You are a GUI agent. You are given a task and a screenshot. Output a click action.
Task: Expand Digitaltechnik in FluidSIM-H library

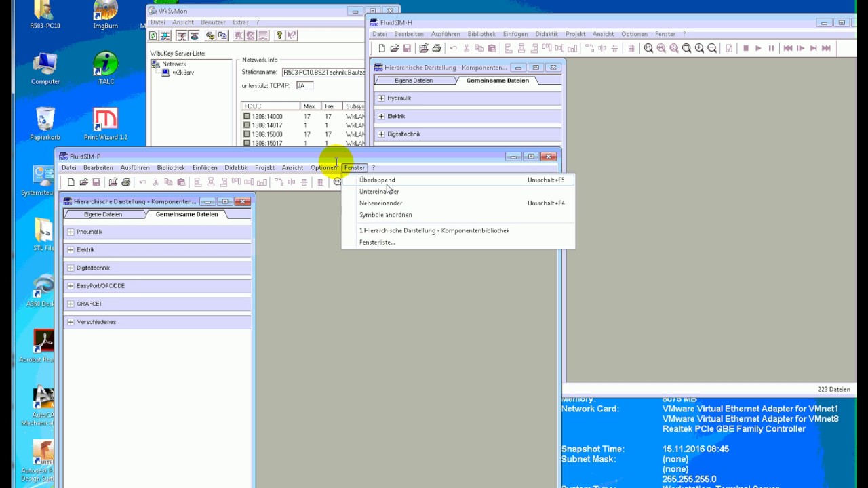click(x=381, y=134)
